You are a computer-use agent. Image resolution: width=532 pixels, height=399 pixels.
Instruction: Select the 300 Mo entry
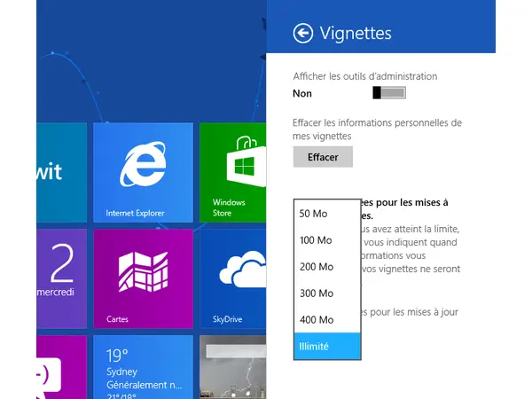coord(327,293)
